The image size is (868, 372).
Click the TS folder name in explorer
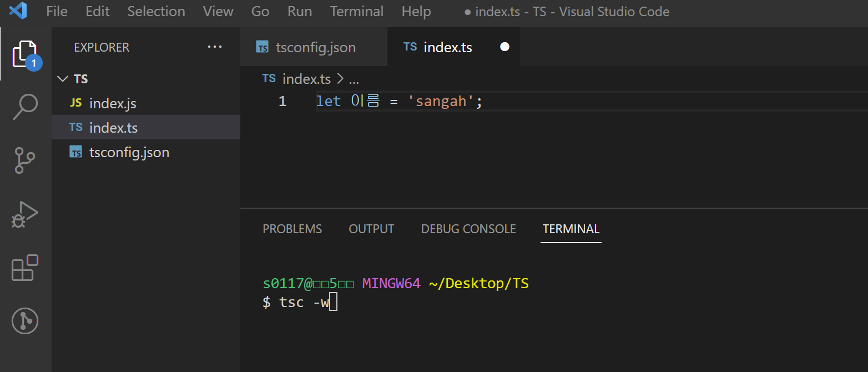point(81,79)
